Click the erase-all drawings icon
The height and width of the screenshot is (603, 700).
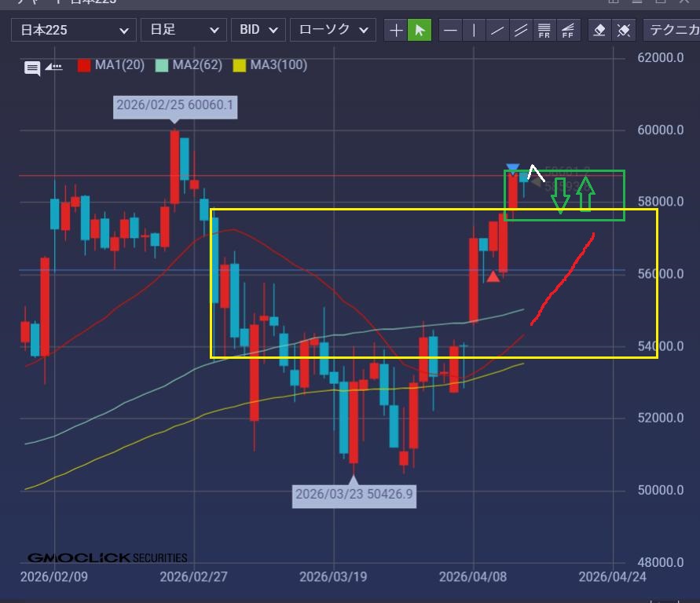(624, 31)
